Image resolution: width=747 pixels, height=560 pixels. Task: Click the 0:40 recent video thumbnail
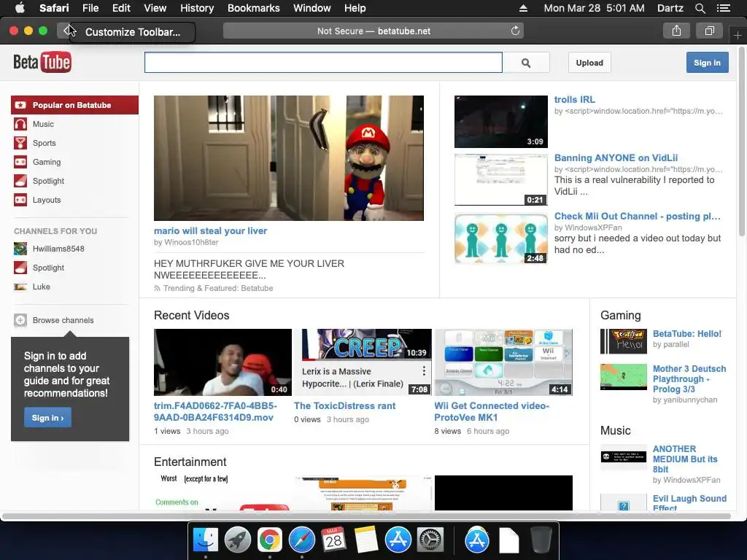(x=222, y=362)
